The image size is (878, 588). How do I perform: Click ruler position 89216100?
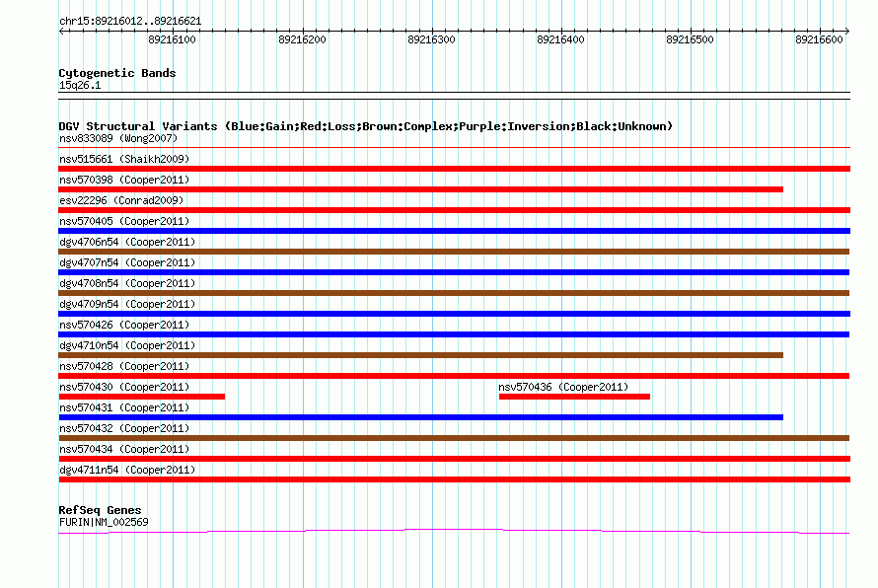(x=172, y=39)
